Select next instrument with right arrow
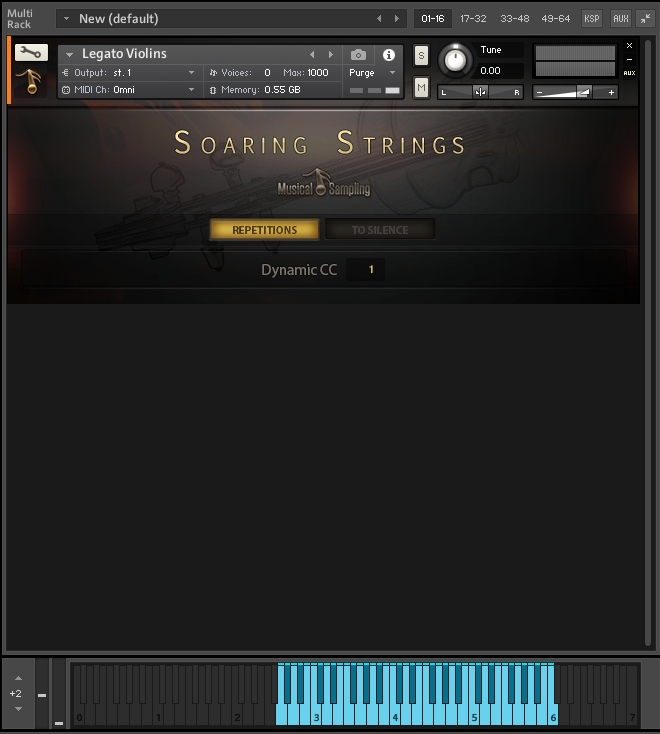The image size is (660, 734). pos(331,55)
